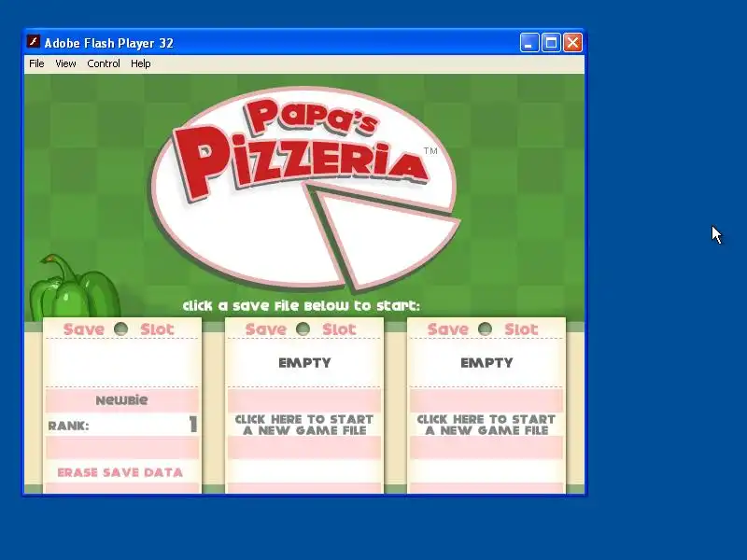Screen dimensions: 747x560
Task: Click the pin hole on the first Save Slot card
Action: click(121, 329)
